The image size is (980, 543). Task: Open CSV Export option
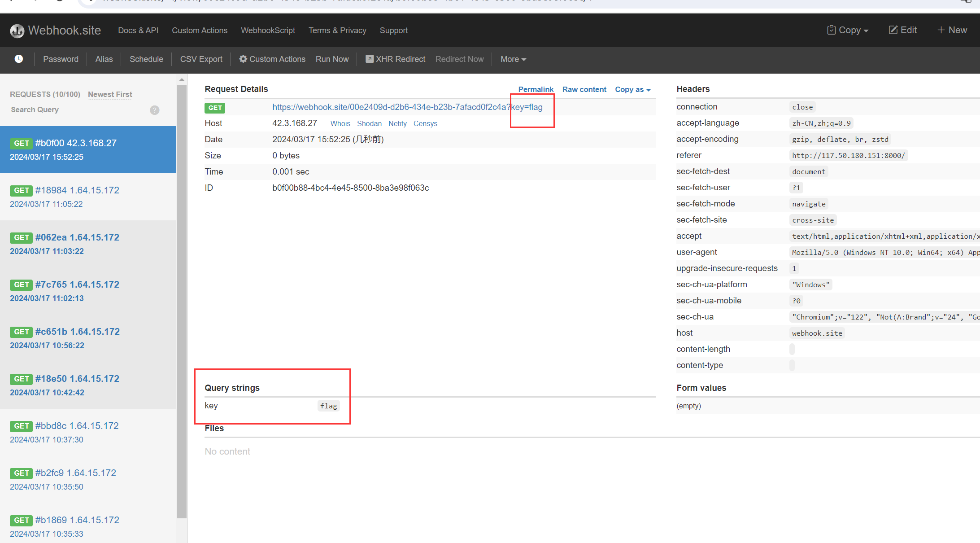(201, 59)
